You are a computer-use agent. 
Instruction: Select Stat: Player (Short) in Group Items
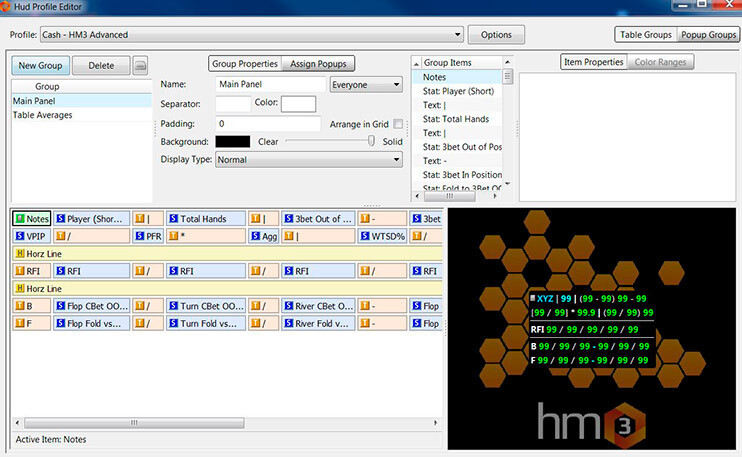pos(458,91)
